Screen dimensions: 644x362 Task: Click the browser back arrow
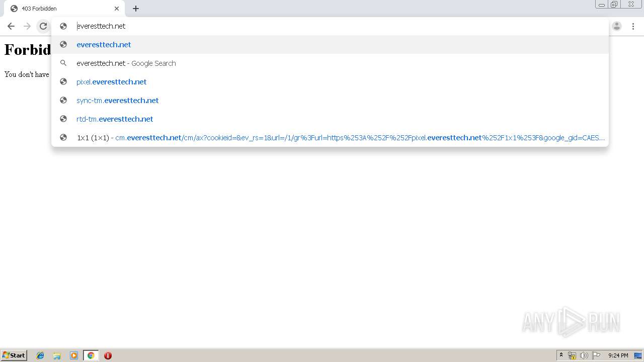click(11, 26)
